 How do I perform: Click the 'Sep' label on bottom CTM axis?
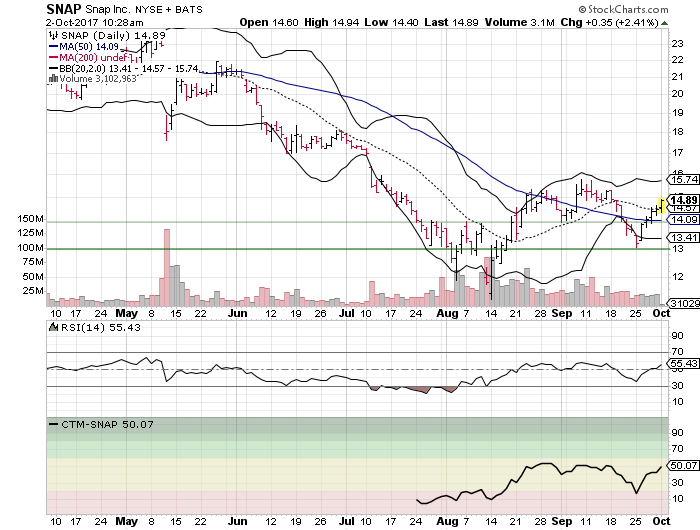tap(562, 522)
